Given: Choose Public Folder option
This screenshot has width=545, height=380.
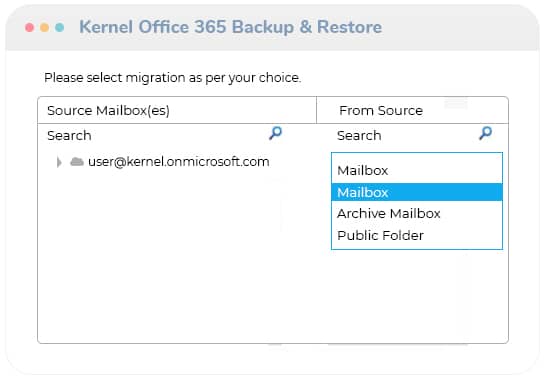Looking at the screenshot, I should (417, 235).
